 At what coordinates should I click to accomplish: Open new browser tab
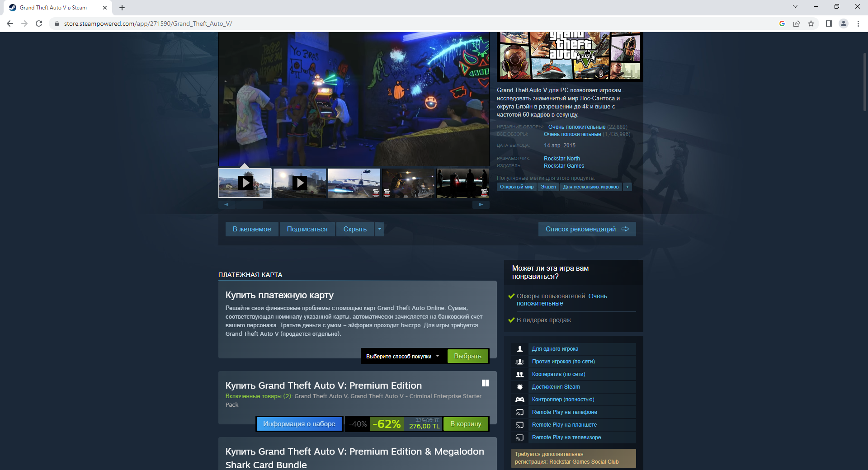point(122,8)
